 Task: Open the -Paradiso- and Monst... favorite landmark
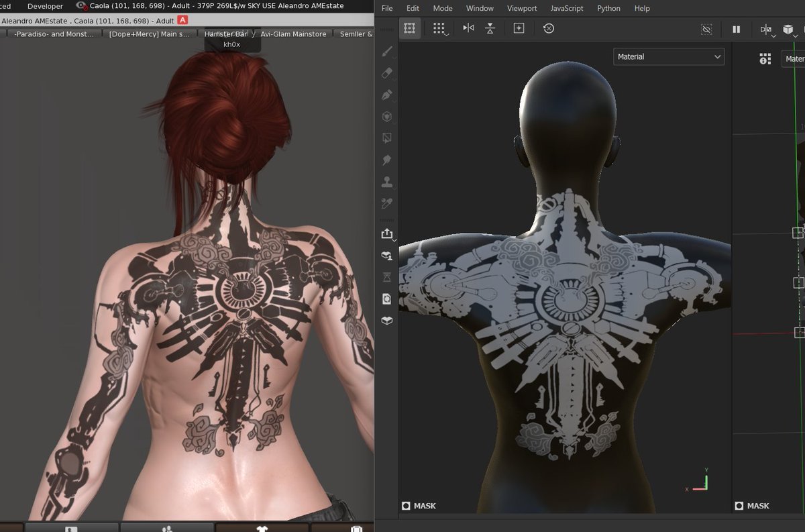pyautogui.click(x=54, y=34)
